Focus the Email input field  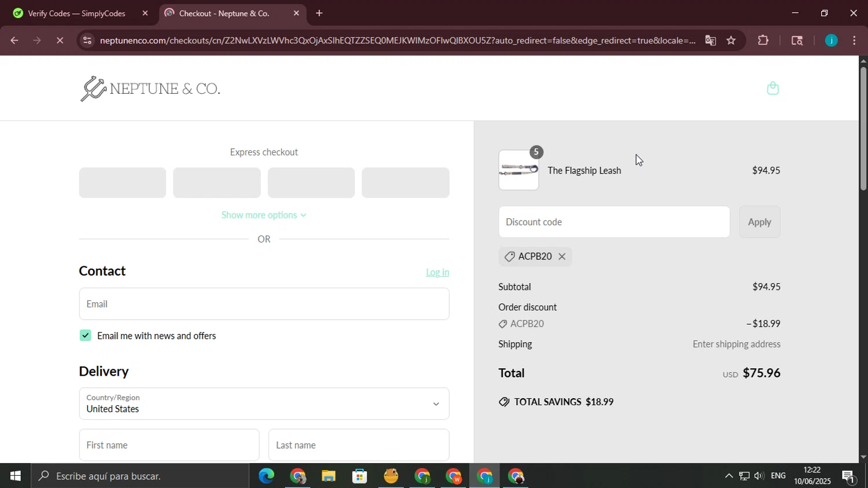(x=264, y=304)
